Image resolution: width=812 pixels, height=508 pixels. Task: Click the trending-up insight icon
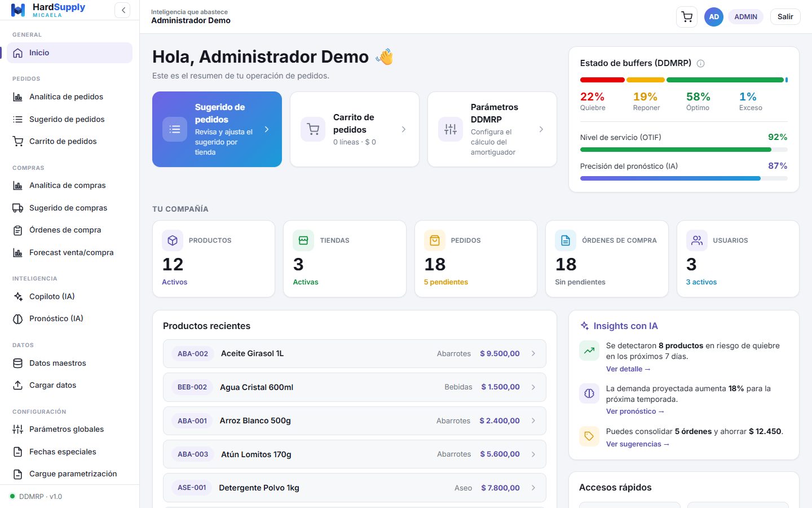point(589,351)
